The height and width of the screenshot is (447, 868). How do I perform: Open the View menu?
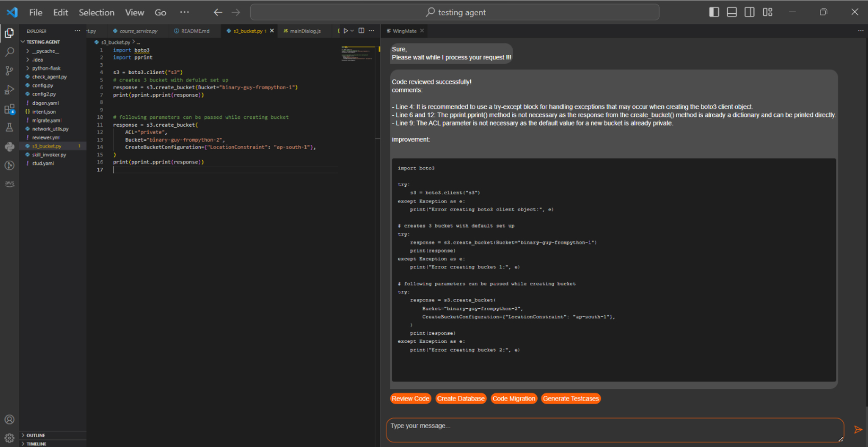point(135,12)
